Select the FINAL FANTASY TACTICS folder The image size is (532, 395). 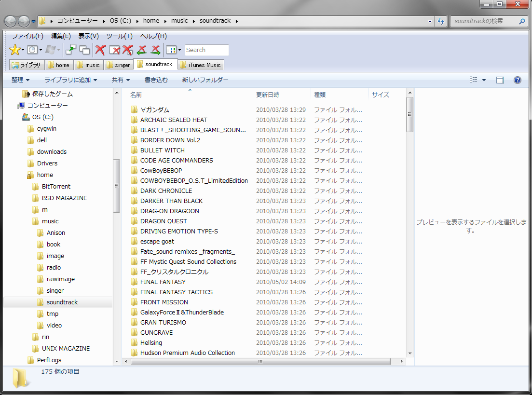177,292
